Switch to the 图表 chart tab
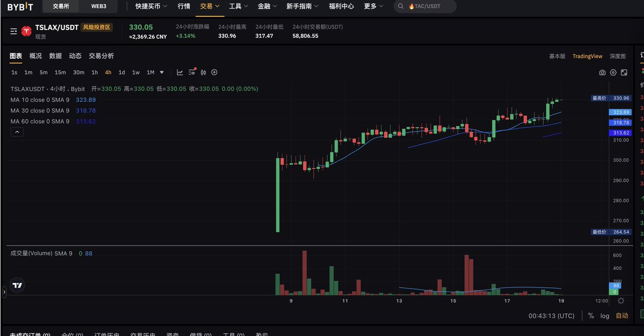This screenshot has width=644, height=336. click(x=16, y=56)
